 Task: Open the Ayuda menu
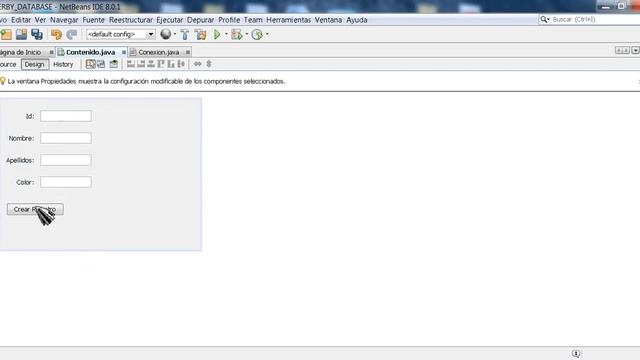click(357, 20)
